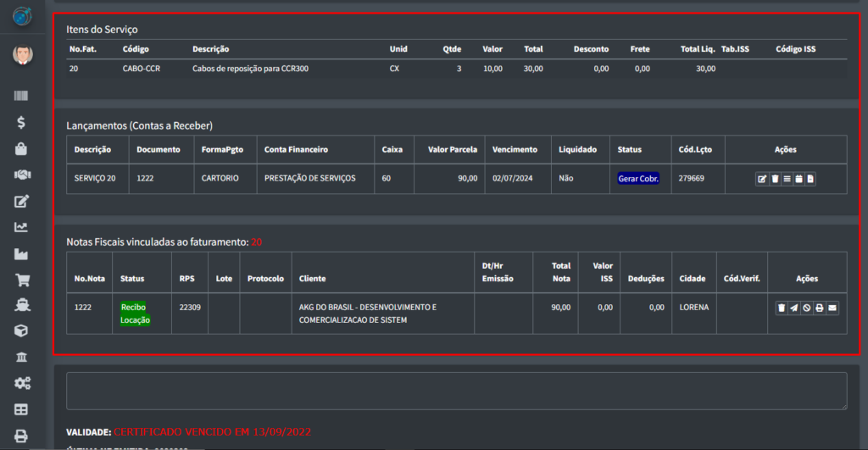Click the Recibo Locação status badge

pos(135,313)
